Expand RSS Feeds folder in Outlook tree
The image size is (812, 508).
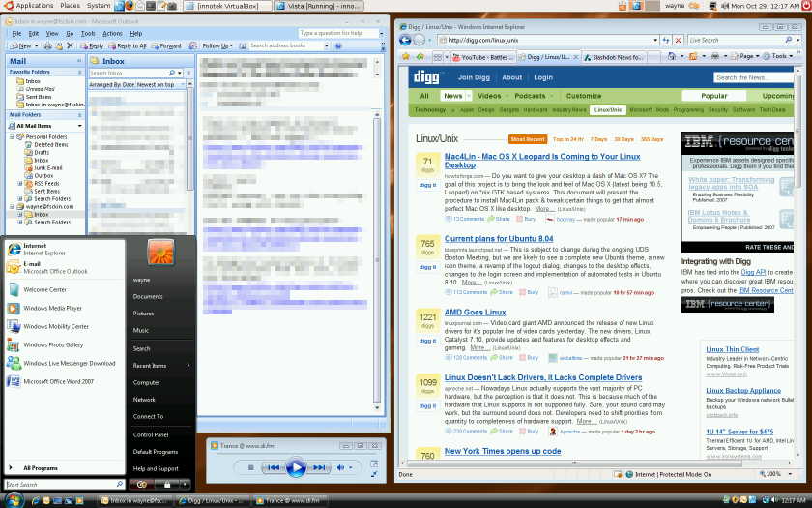(x=20, y=184)
